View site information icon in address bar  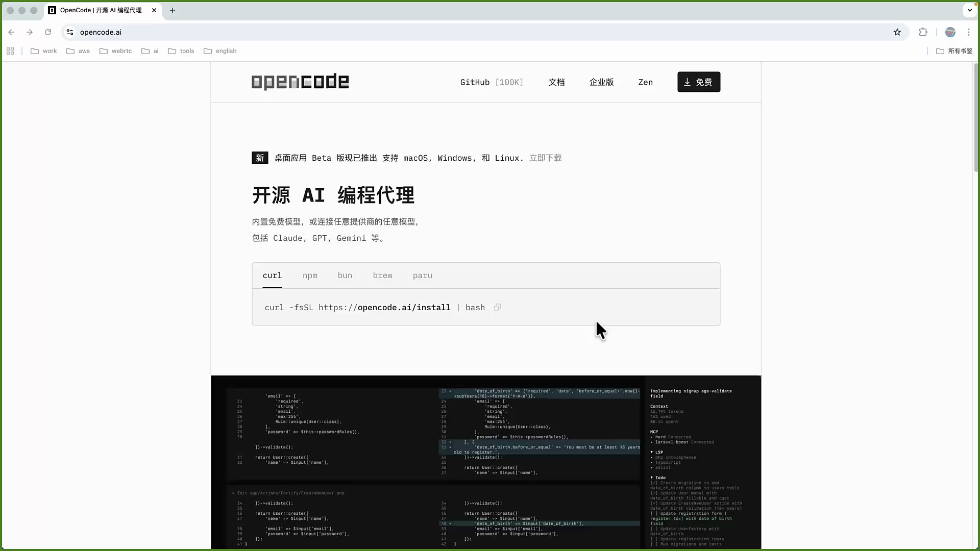(70, 32)
